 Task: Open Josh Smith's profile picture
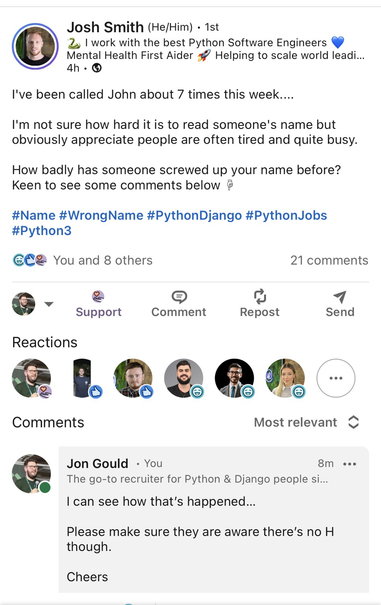pyautogui.click(x=35, y=46)
